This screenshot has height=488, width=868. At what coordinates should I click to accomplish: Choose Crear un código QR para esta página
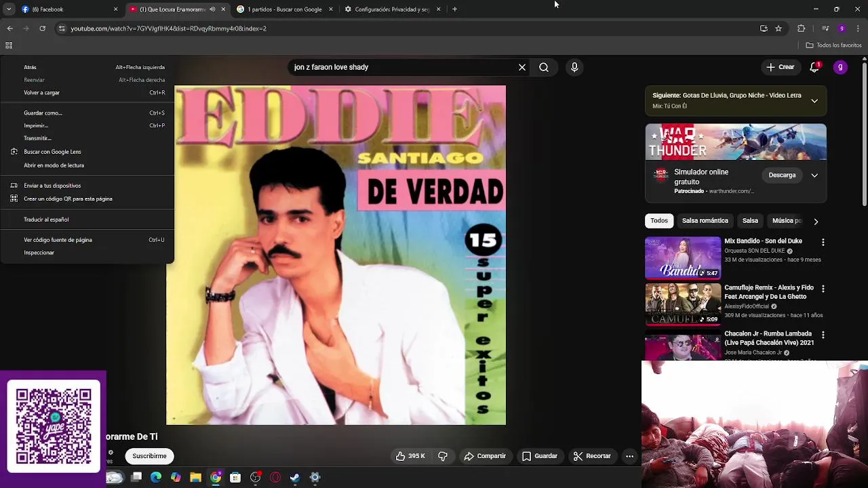(87, 199)
